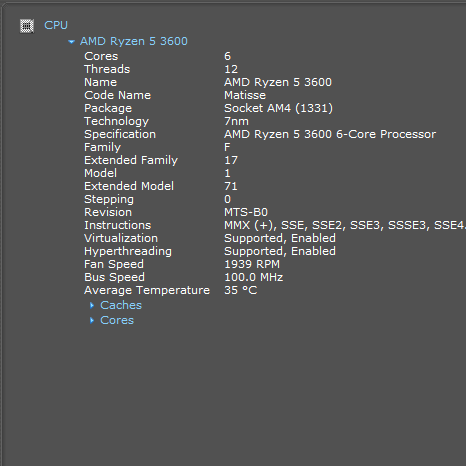The image size is (466, 466).
Task: Select the AMD Ryzen 5 3600 tree node
Action: coord(134,41)
